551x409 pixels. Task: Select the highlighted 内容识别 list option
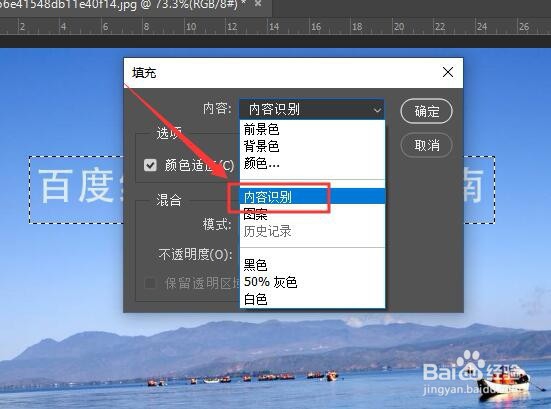pyautogui.click(x=312, y=197)
